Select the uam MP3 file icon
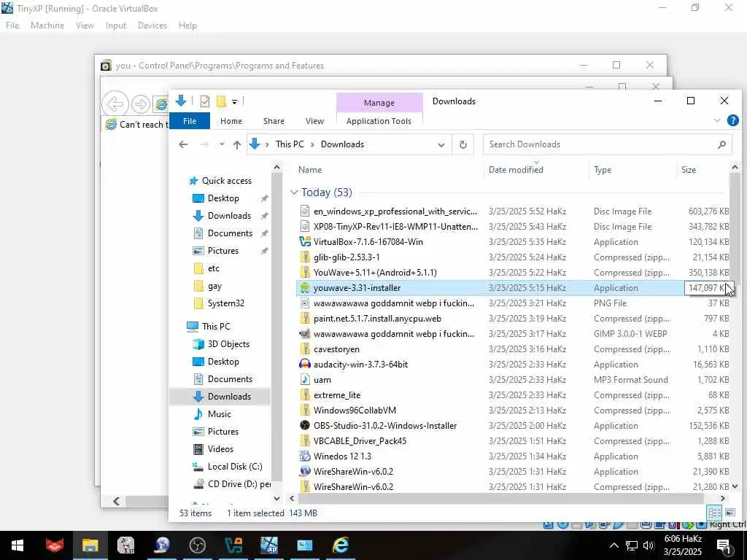 coord(304,379)
